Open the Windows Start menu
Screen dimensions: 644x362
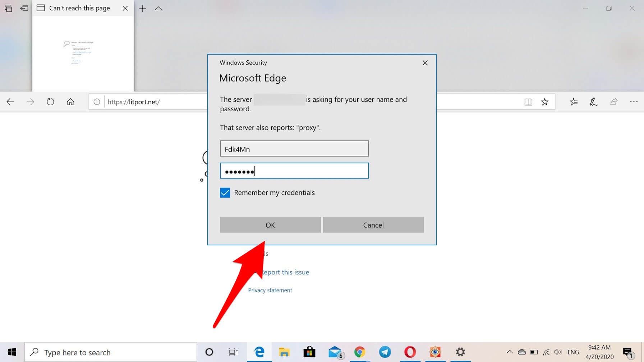pos(12,352)
